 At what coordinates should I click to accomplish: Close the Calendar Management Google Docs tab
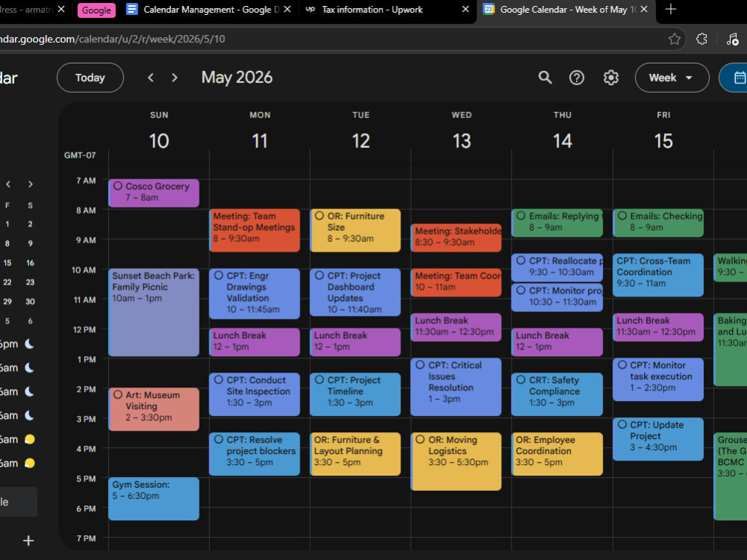click(x=288, y=9)
